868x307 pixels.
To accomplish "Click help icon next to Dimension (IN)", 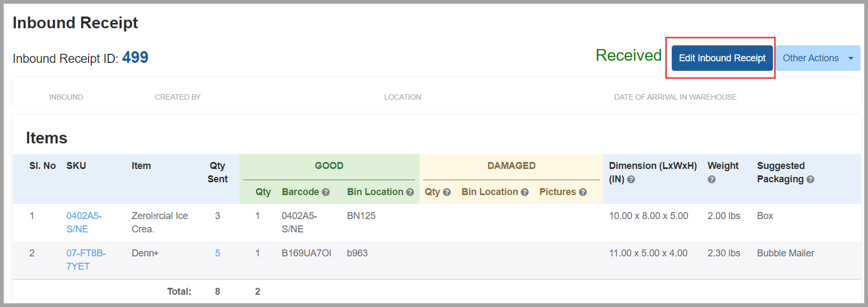I will point(631,180).
